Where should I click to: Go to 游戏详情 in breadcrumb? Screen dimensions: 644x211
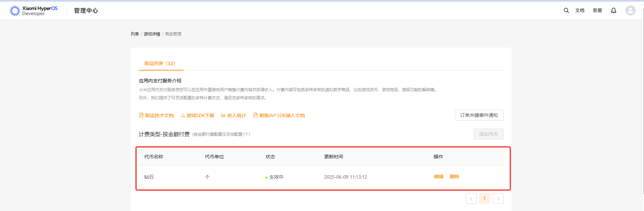(152, 34)
